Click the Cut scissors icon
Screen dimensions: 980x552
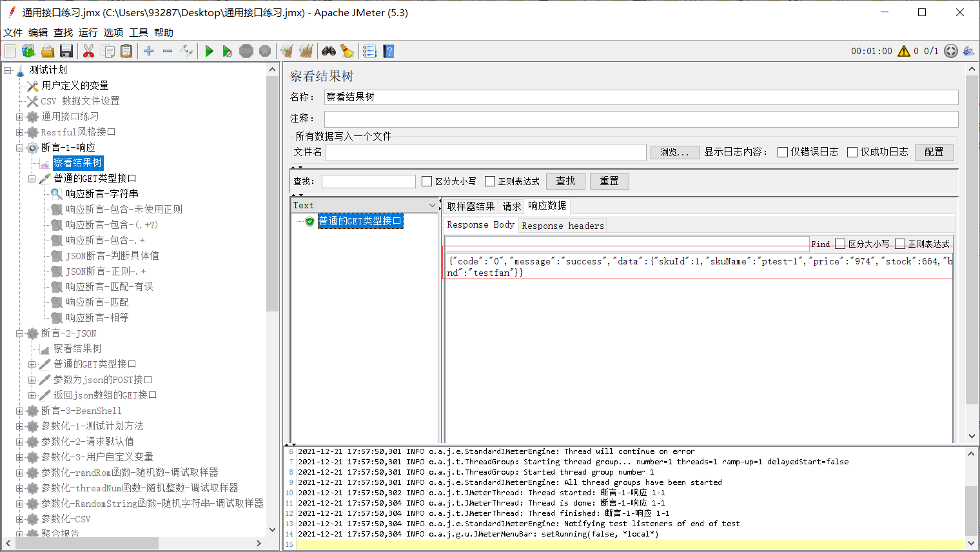[89, 51]
